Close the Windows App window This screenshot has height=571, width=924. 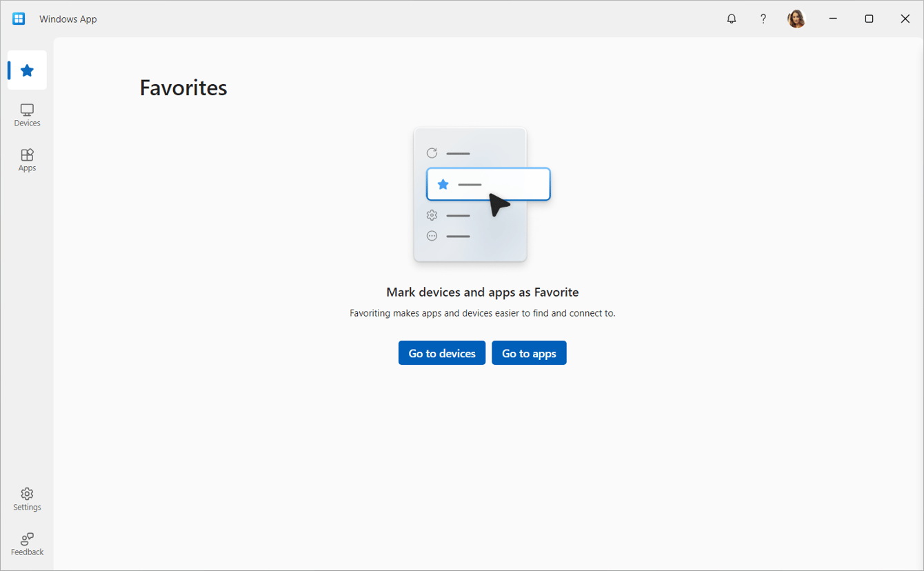tap(905, 19)
